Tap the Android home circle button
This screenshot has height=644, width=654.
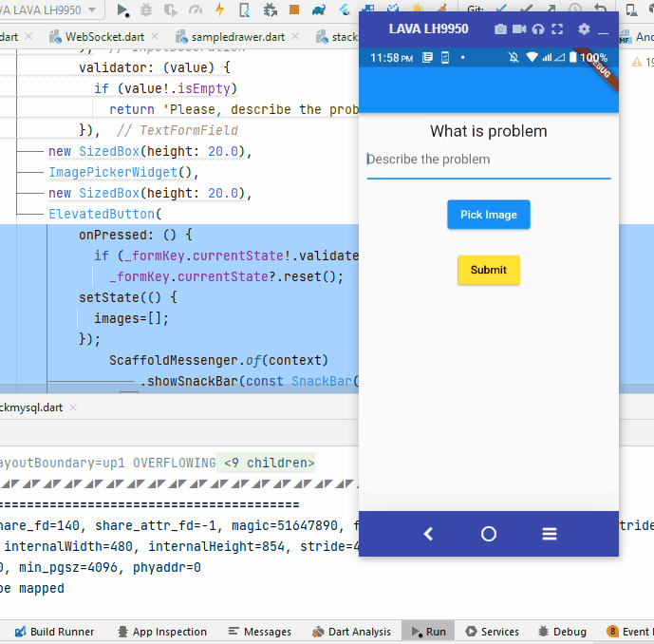(489, 534)
